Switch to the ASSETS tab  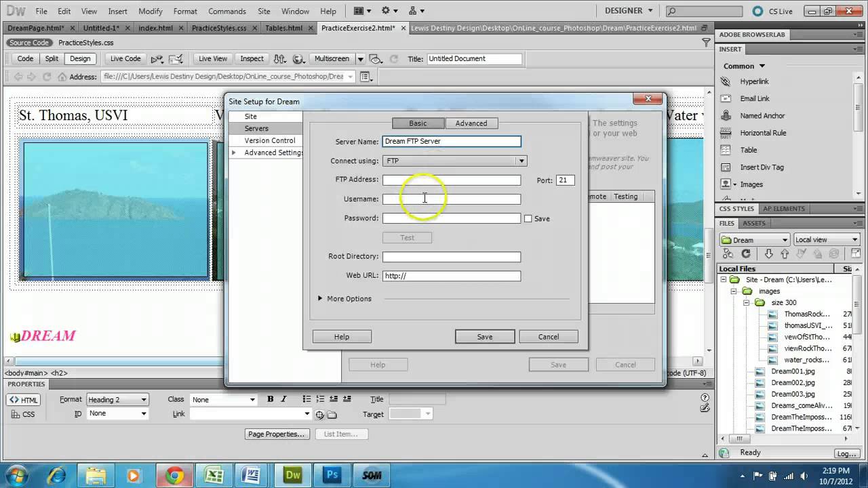[x=754, y=223]
